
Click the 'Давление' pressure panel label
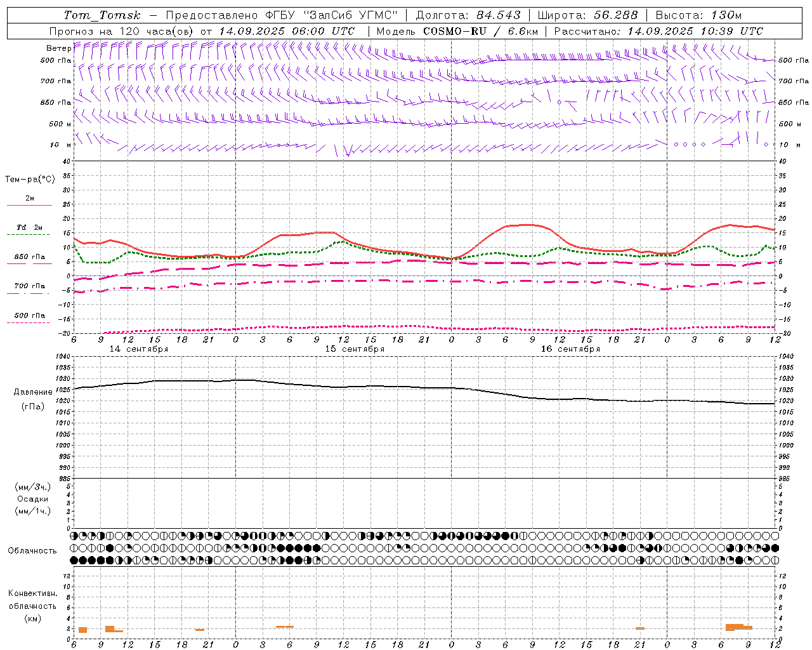coord(33,392)
